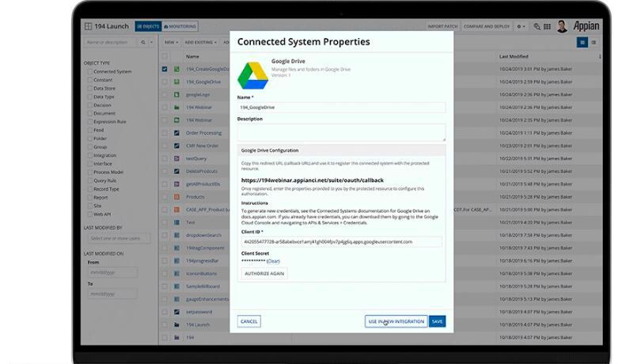The width and height of the screenshot is (618, 364).
Task: Click the folder icon of 194 Launch row
Action: coord(176,324)
